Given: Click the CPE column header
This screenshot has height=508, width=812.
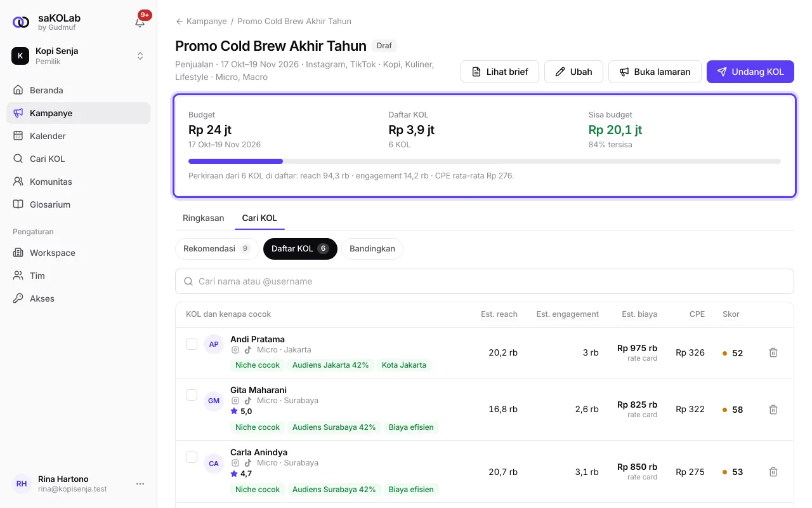Looking at the screenshot, I should pyautogui.click(x=697, y=314).
